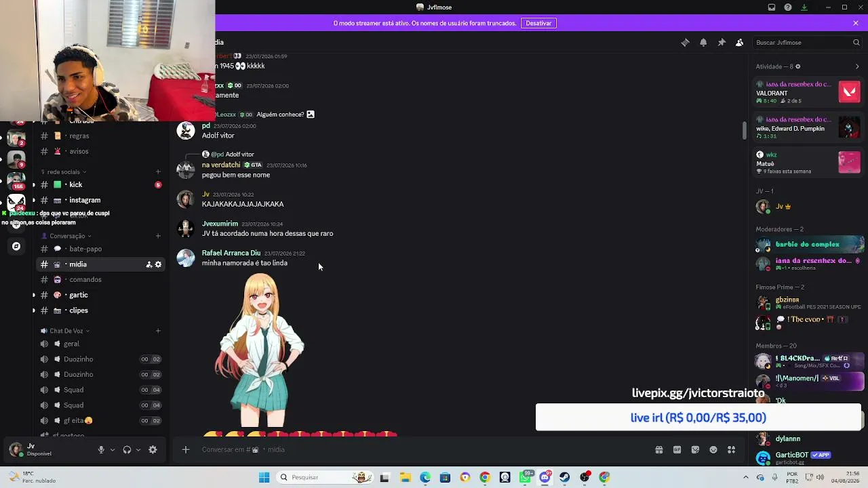
Task: Collapse the Chat De Voz category
Action: (x=66, y=331)
